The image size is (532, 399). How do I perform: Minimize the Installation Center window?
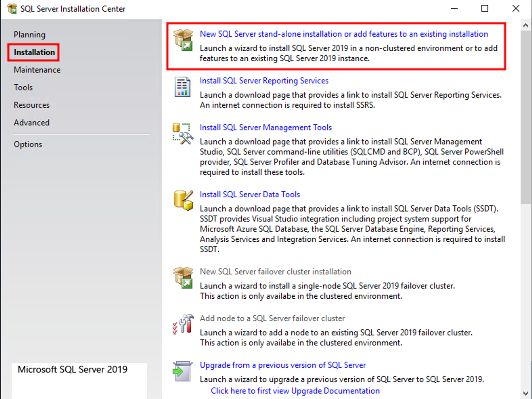454,8
